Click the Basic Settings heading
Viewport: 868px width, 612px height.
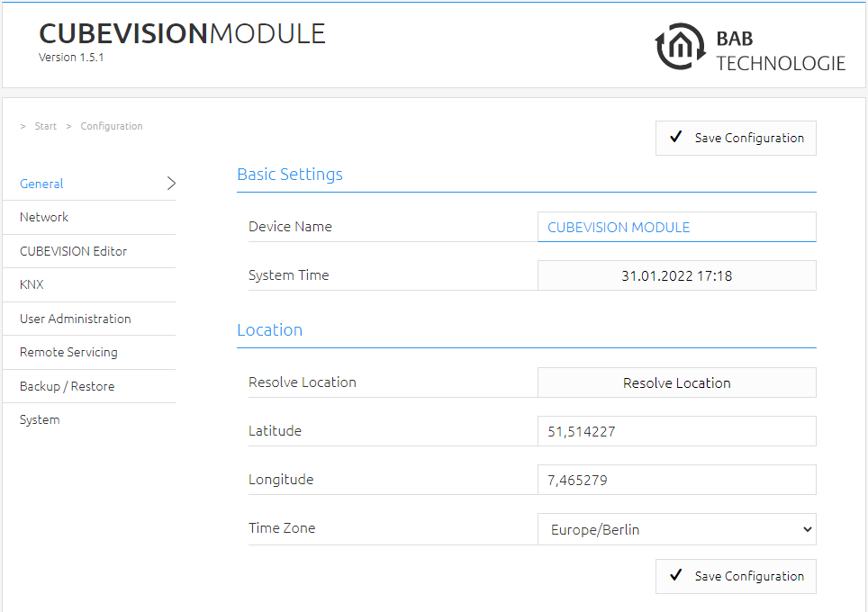pyautogui.click(x=290, y=175)
